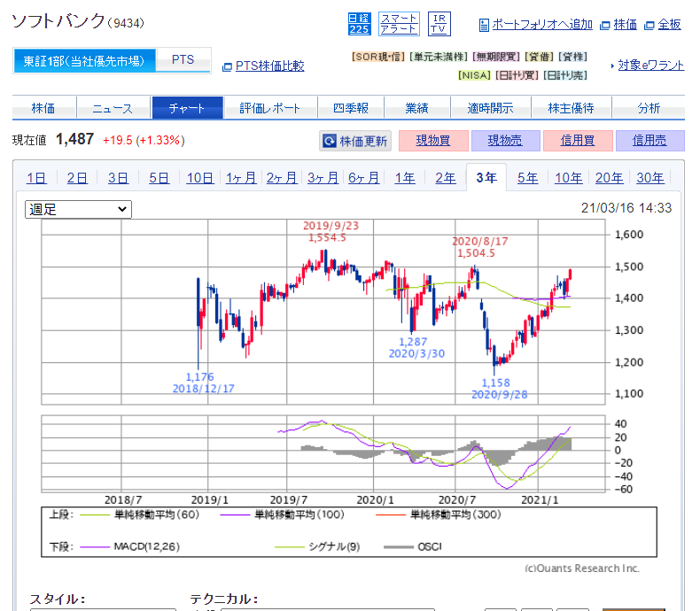Viewport: 700px width, 611px height.
Task: Select the 30年 chart period
Action: coord(650,178)
